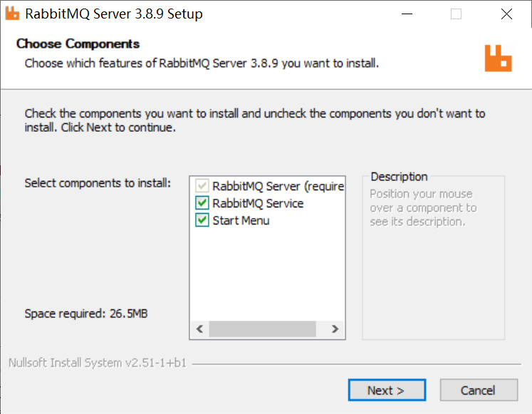Select the RabbitMQ Service label in list
This screenshot has height=414, width=532.
258,203
